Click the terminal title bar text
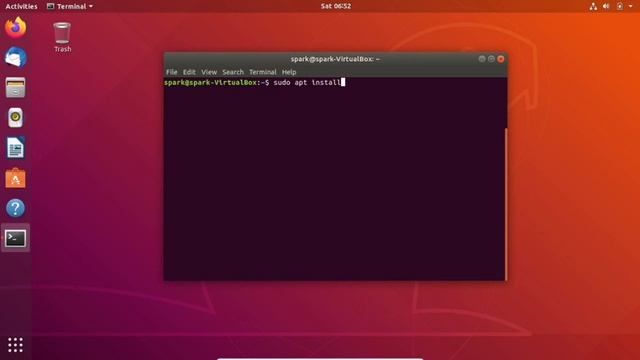 (x=335, y=59)
